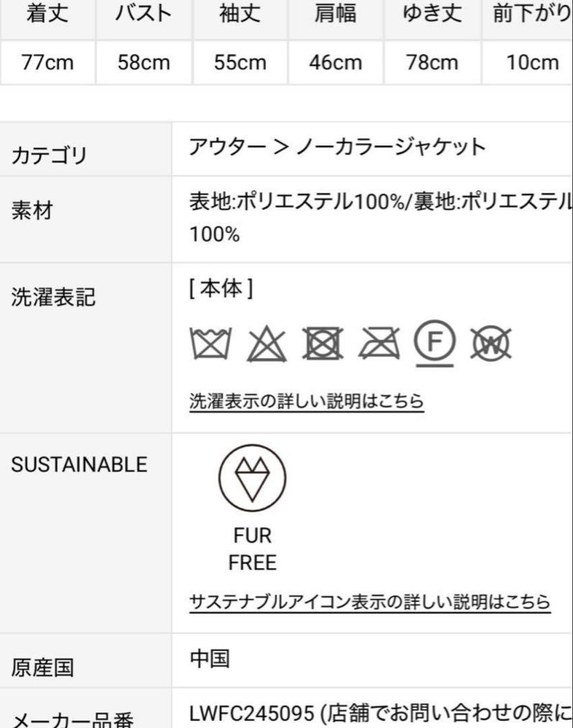The height and width of the screenshot is (728, 573).
Task: Click the 袖丈 55cm measurement cell
Action: 240,63
